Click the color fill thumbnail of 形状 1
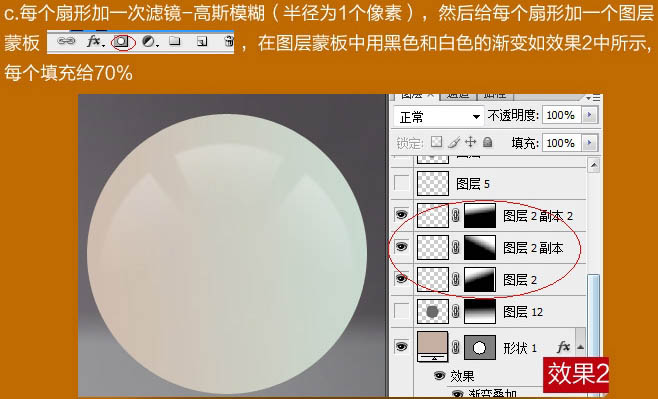 click(x=433, y=346)
